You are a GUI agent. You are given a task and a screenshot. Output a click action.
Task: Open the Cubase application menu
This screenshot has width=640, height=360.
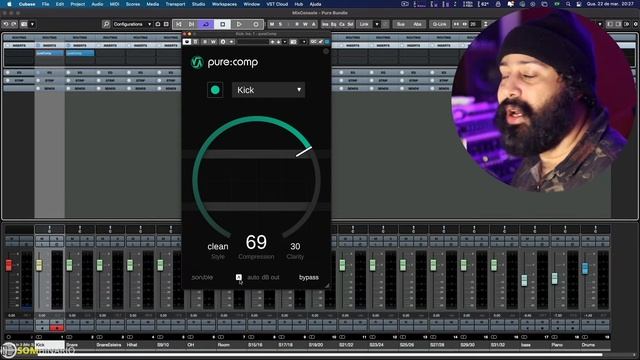(x=27, y=4)
